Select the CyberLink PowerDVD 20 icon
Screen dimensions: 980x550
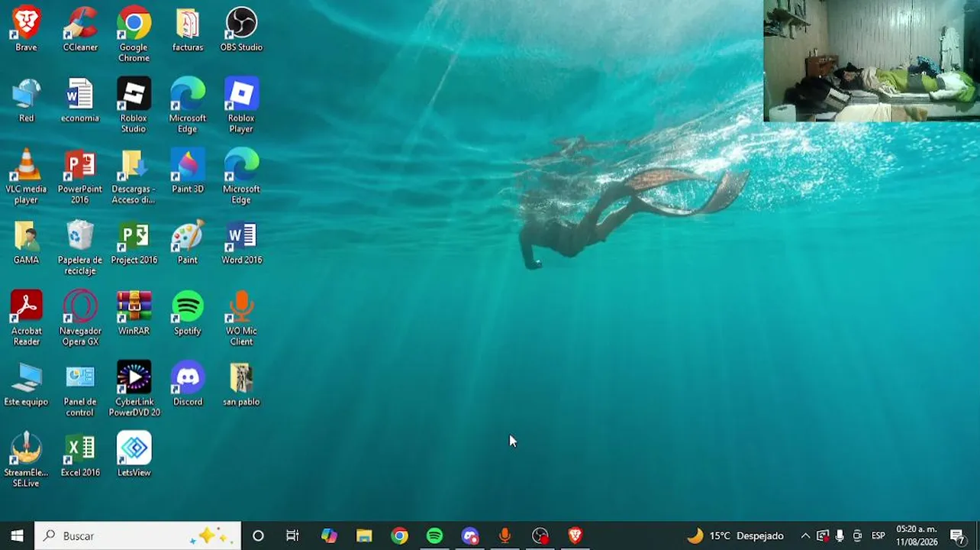tap(134, 390)
